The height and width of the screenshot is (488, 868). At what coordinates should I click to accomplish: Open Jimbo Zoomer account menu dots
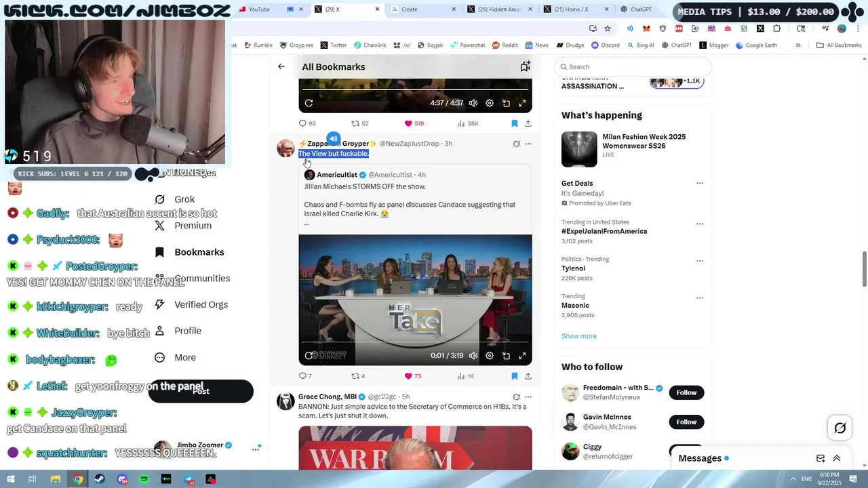coord(256,449)
